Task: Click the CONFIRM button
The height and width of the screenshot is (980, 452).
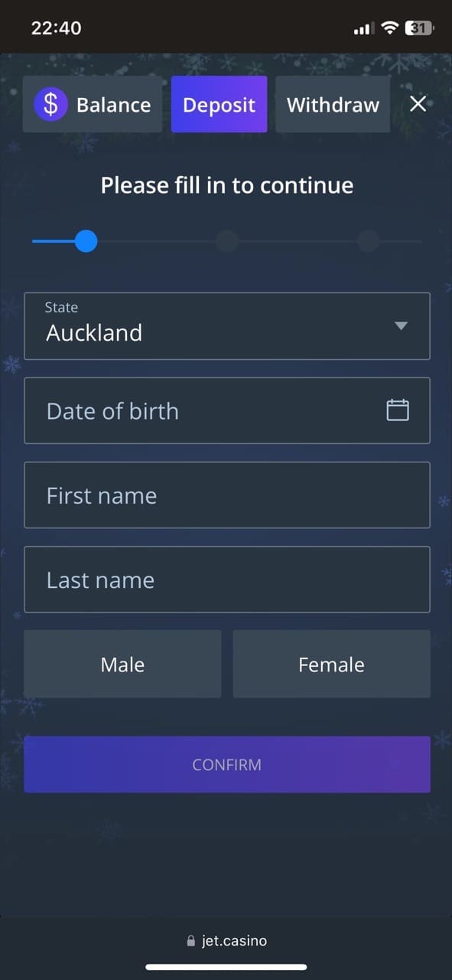Action: pyautogui.click(x=227, y=764)
